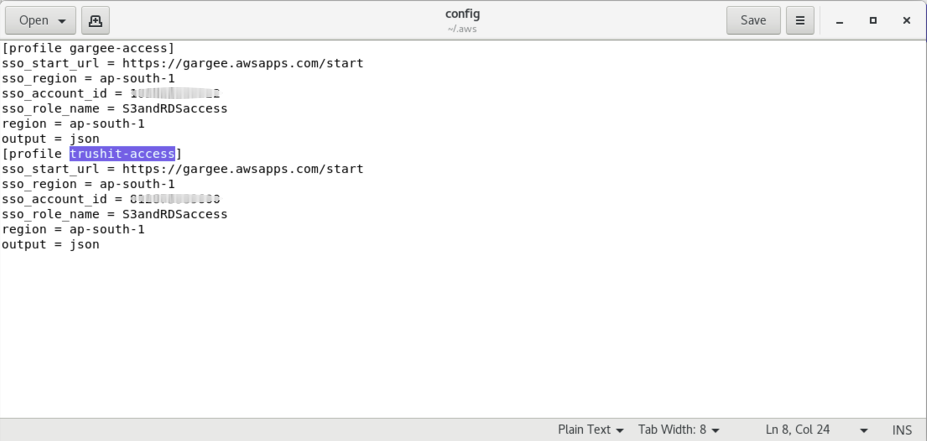Click the Ln 8, Col 24 position indicator
The image size is (927, 441).
(x=798, y=430)
